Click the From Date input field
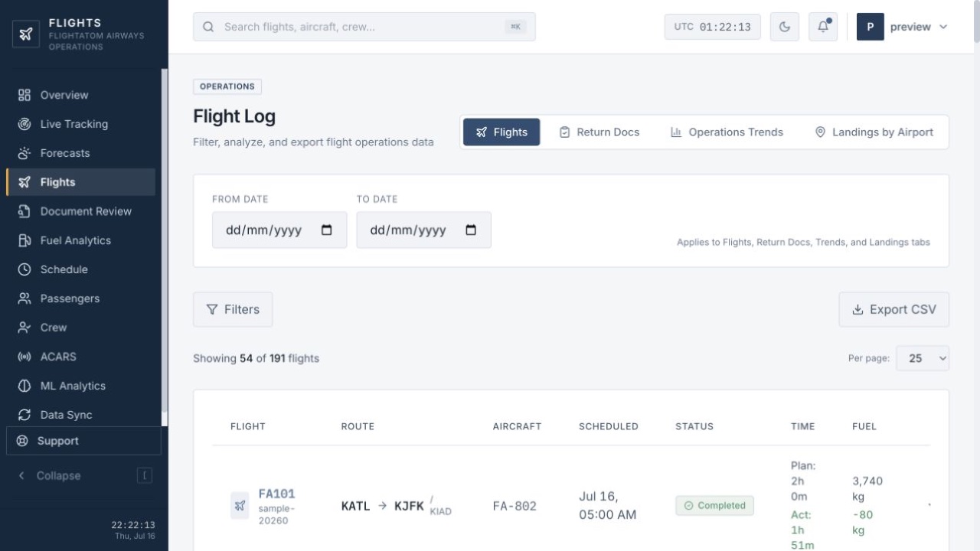Screen dimensions: 980x551 click(x=279, y=230)
